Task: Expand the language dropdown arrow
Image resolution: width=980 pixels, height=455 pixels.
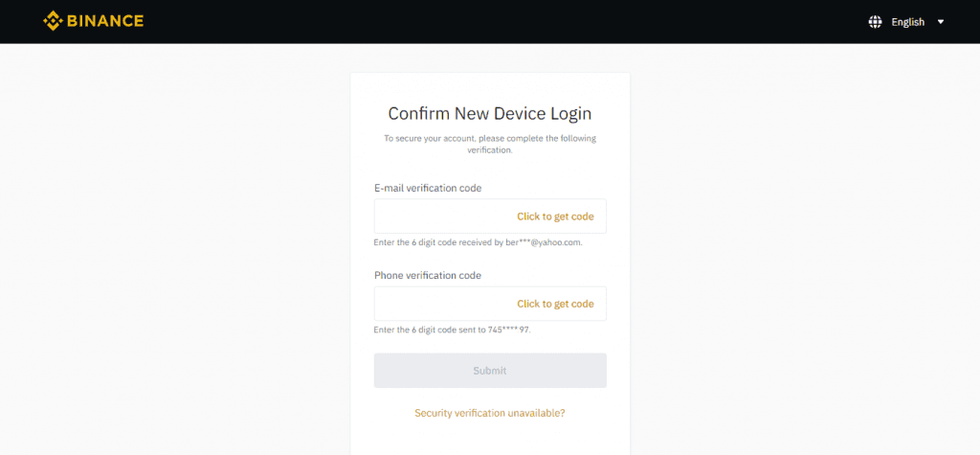Action: pos(941,22)
